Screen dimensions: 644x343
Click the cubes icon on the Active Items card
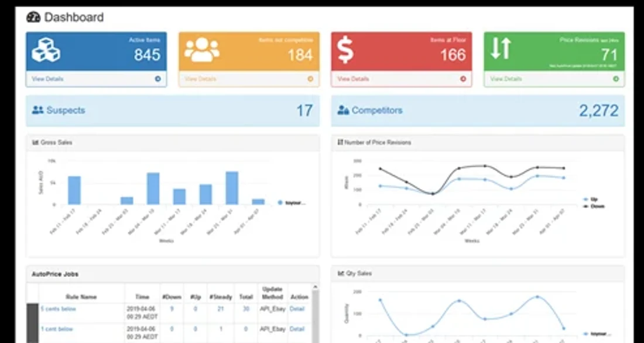[x=46, y=50]
